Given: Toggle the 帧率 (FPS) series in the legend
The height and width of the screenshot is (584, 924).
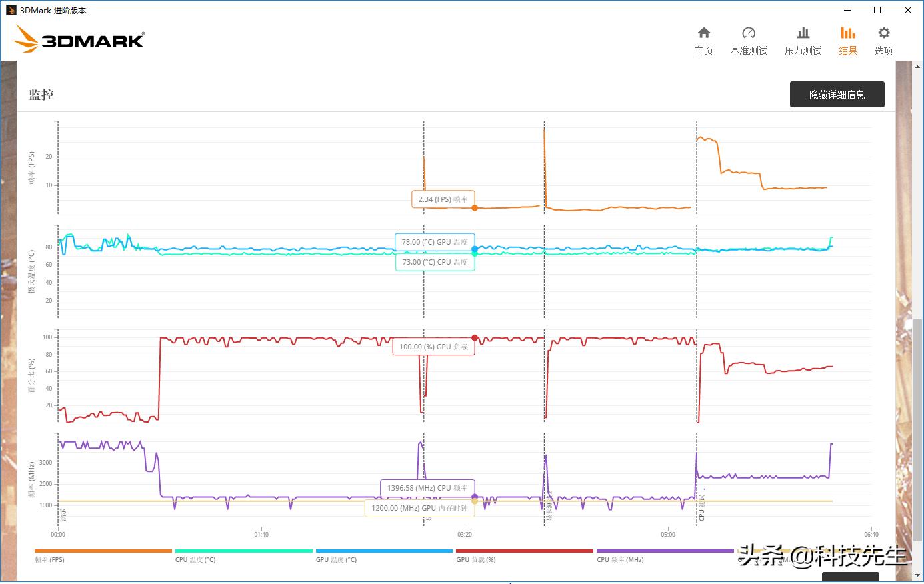Looking at the screenshot, I should (103, 556).
